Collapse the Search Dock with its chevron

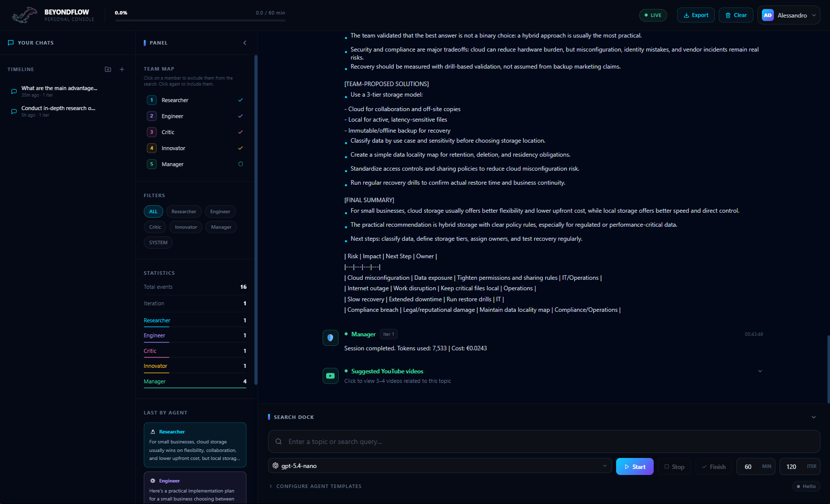[x=813, y=417]
